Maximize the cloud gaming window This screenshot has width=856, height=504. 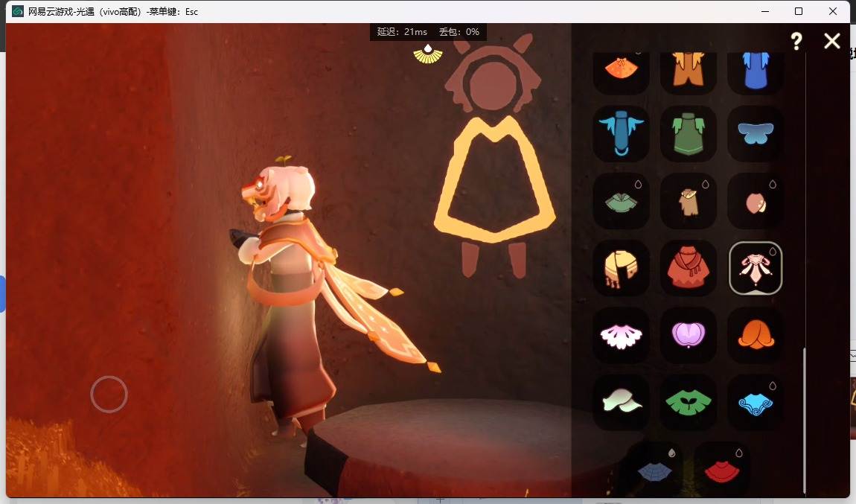[x=799, y=11]
